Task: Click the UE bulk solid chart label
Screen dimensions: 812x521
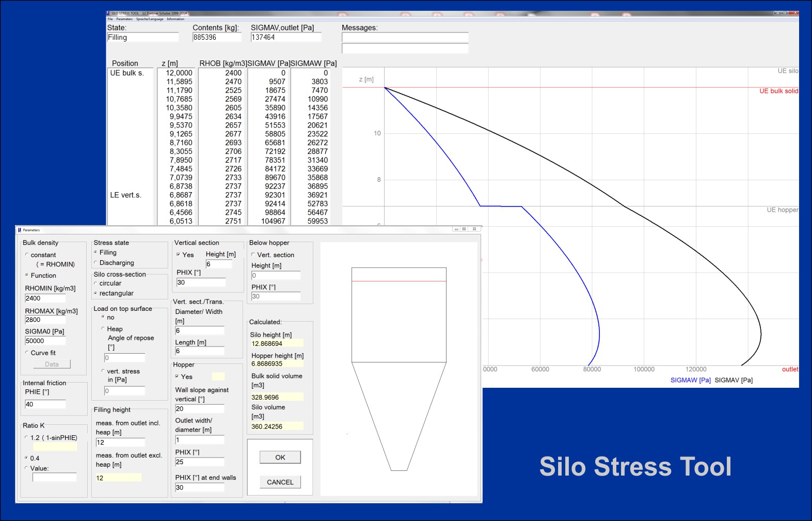Action: (778, 91)
